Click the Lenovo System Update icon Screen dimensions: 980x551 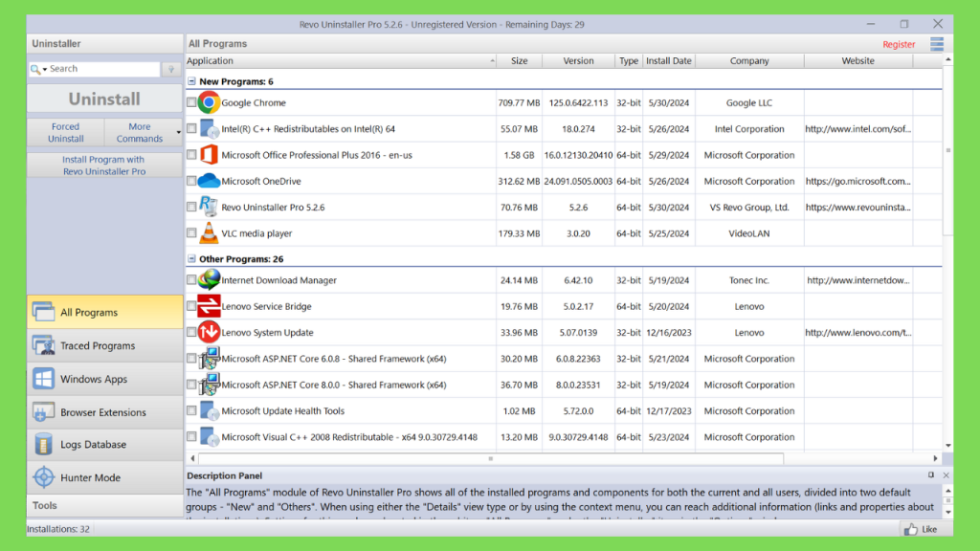[x=209, y=332]
